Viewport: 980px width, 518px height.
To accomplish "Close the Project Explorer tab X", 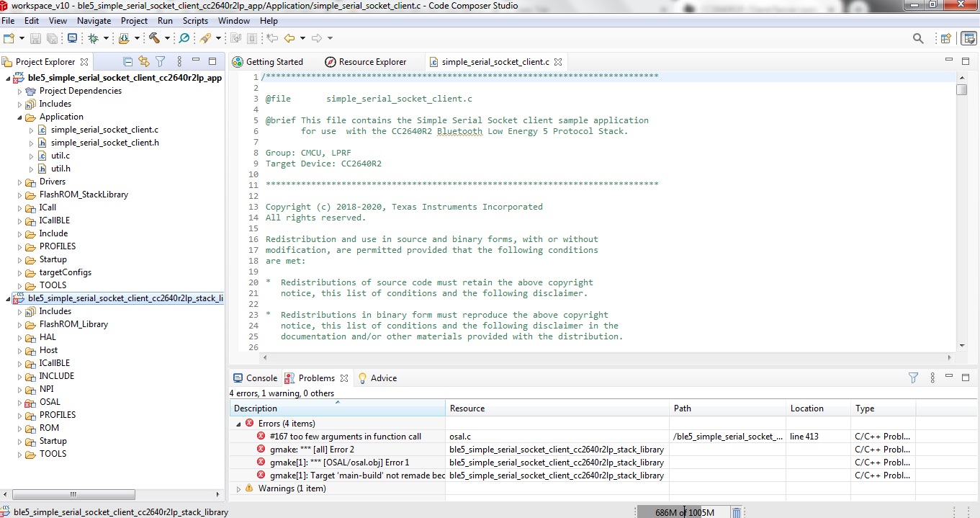I will click(84, 62).
